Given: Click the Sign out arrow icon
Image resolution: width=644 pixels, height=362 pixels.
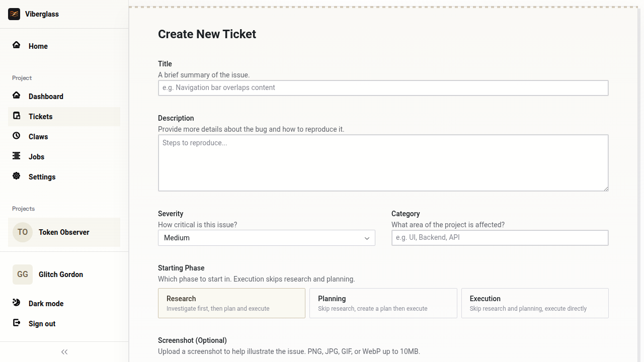Looking at the screenshot, I should pos(17,323).
